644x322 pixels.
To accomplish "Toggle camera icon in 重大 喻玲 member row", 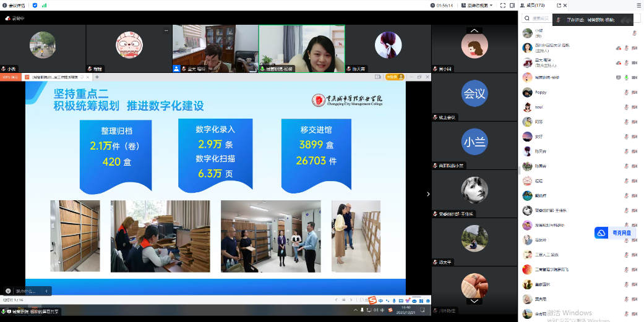I will pyautogui.click(x=634, y=63).
